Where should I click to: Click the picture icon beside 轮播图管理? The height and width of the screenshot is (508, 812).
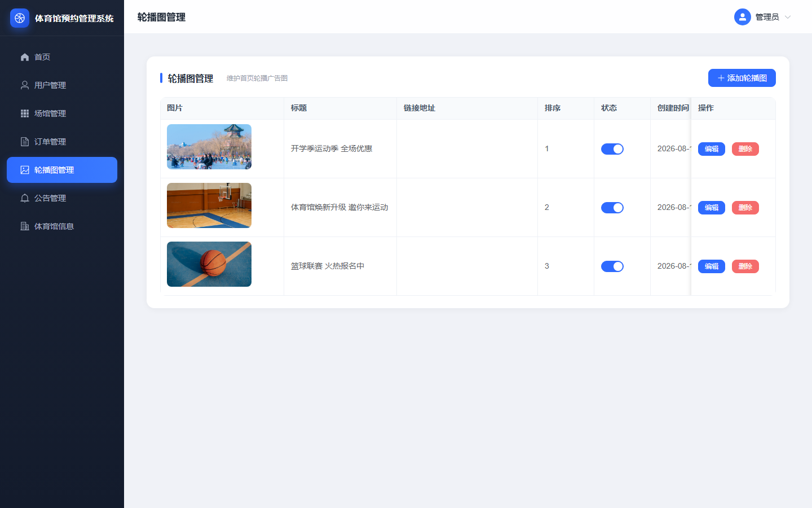25,170
